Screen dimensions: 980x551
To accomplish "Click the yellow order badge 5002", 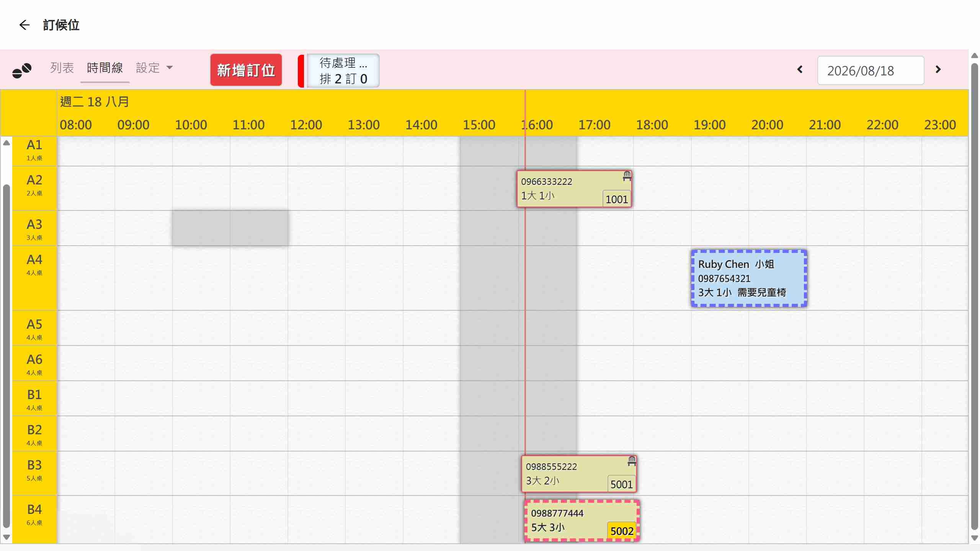I will point(622,531).
